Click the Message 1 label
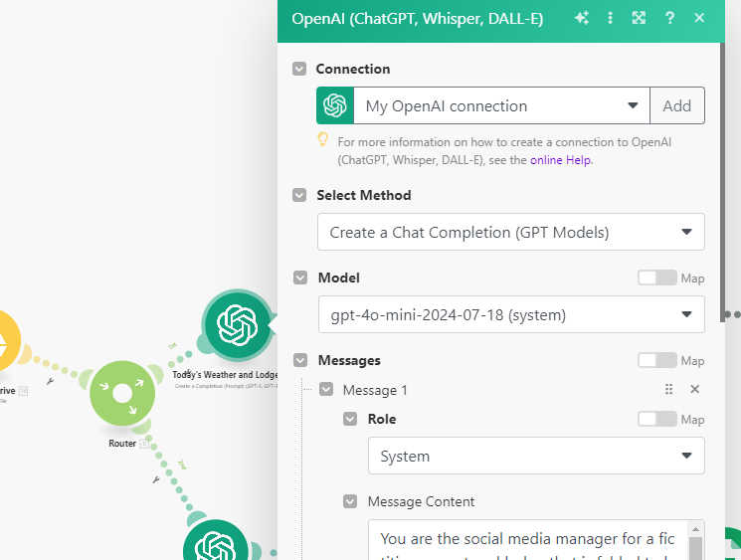The height and width of the screenshot is (560, 741). coord(375,390)
